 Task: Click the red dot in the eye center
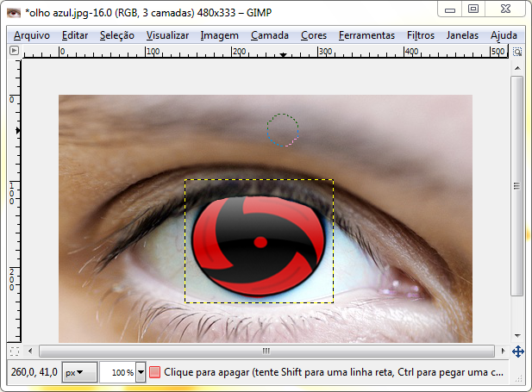(260, 242)
